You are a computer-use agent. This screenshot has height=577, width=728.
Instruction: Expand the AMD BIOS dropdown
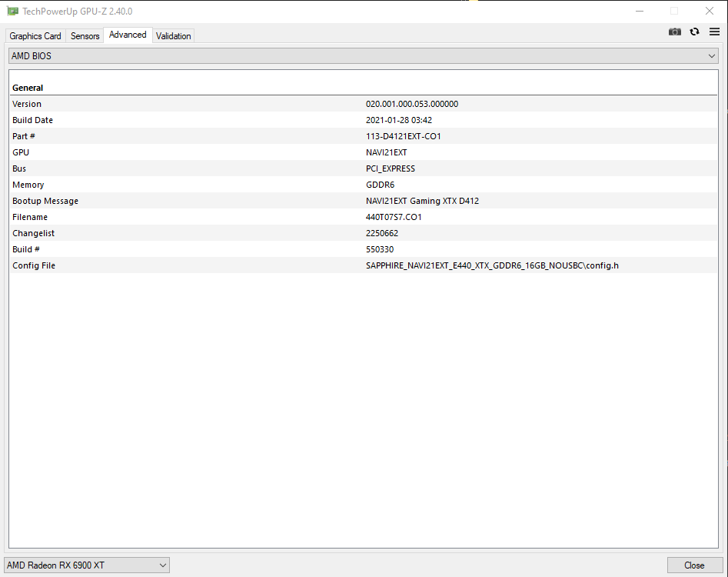pos(364,55)
